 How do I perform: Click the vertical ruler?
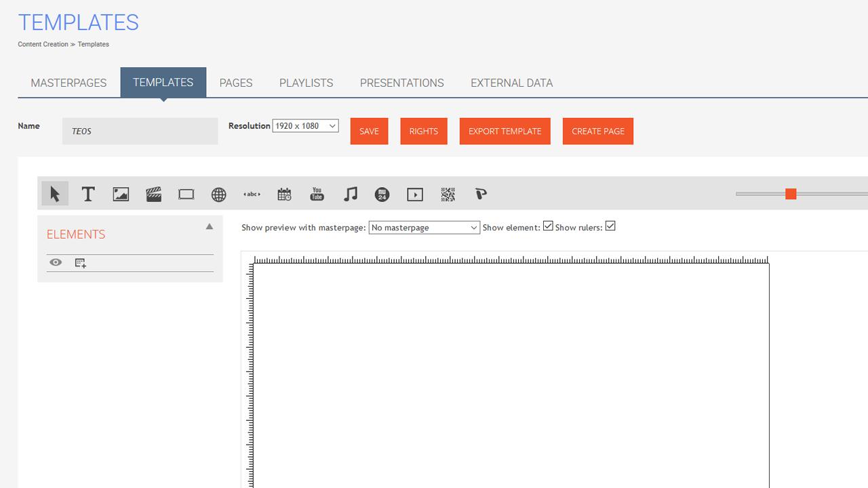point(250,375)
